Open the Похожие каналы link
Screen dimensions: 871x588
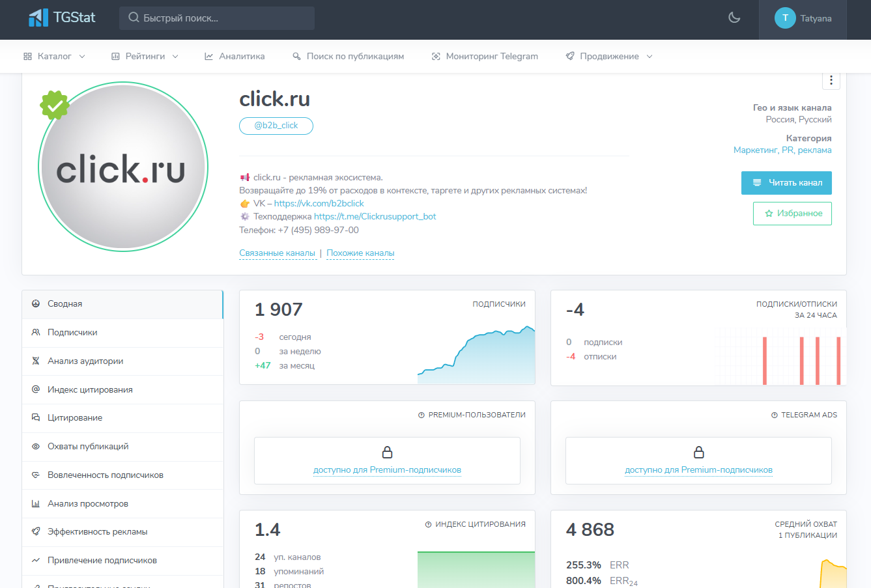pyautogui.click(x=360, y=253)
